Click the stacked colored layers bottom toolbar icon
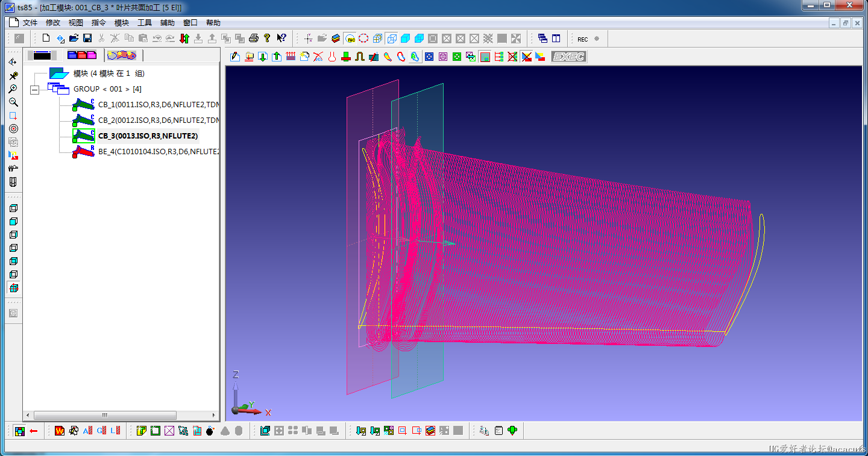The height and width of the screenshot is (456, 868). pos(430,431)
